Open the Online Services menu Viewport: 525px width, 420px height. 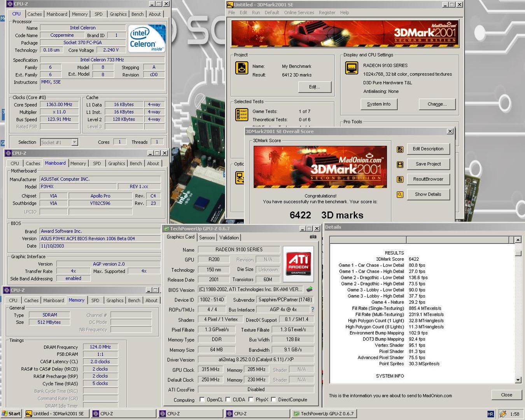click(299, 12)
